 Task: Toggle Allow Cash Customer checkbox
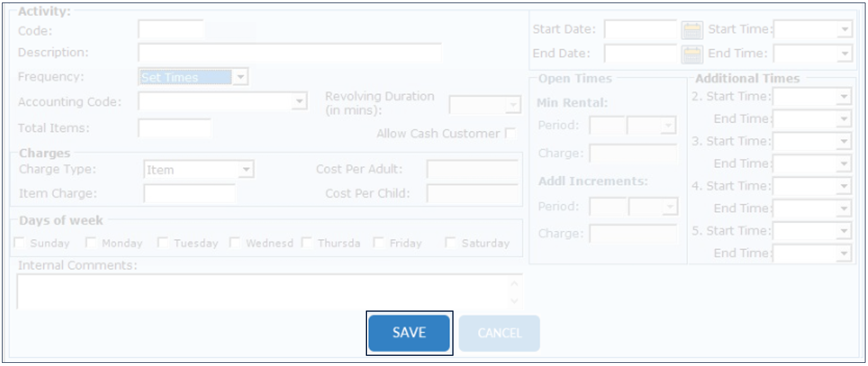click(510, 134)
